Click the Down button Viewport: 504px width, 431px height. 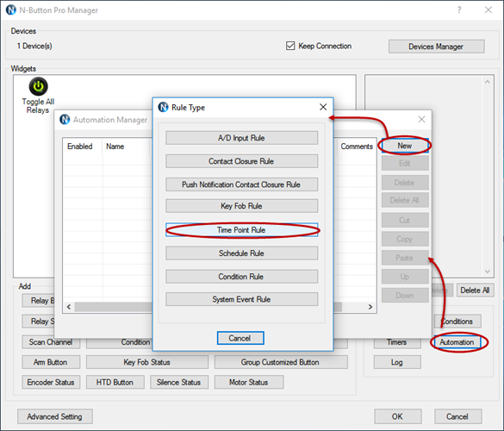tap(405, 296)
